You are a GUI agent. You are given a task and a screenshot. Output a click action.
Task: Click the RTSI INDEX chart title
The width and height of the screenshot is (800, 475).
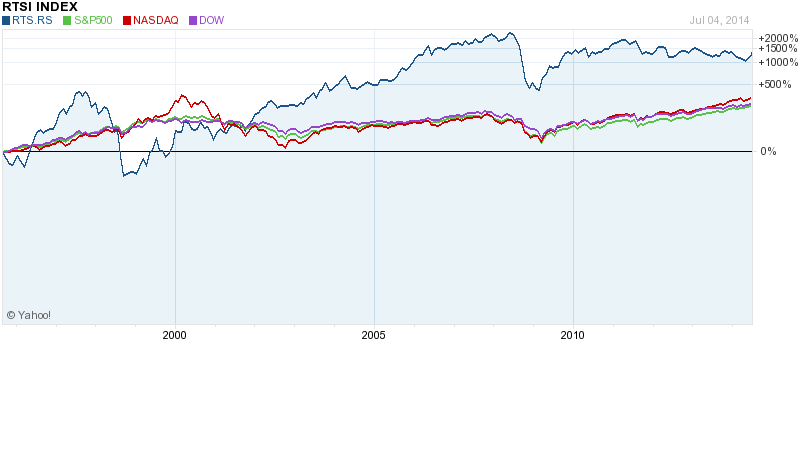[40, 7]
